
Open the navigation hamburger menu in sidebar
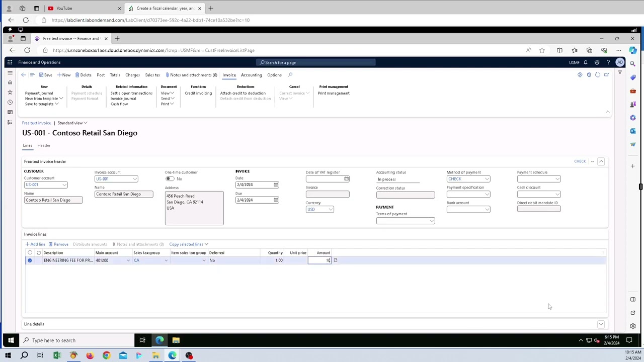tap(10, 73)
